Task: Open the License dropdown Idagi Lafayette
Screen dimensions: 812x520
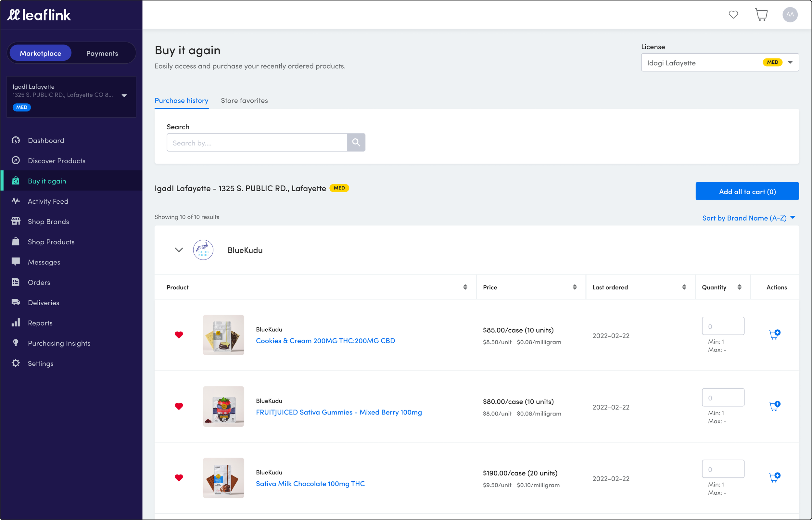Action: coord(719,62)
